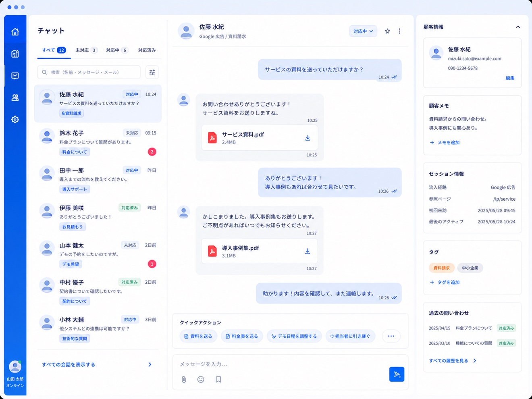
Task: Click chevron next to すべての会話を表示する
Action: (x=150, y=364)
